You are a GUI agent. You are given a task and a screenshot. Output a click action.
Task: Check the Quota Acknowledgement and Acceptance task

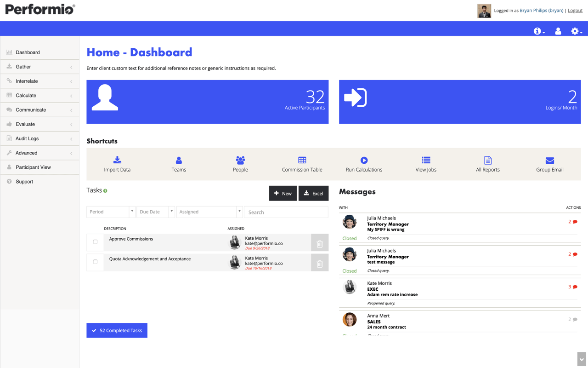click(x=95, y=262)
